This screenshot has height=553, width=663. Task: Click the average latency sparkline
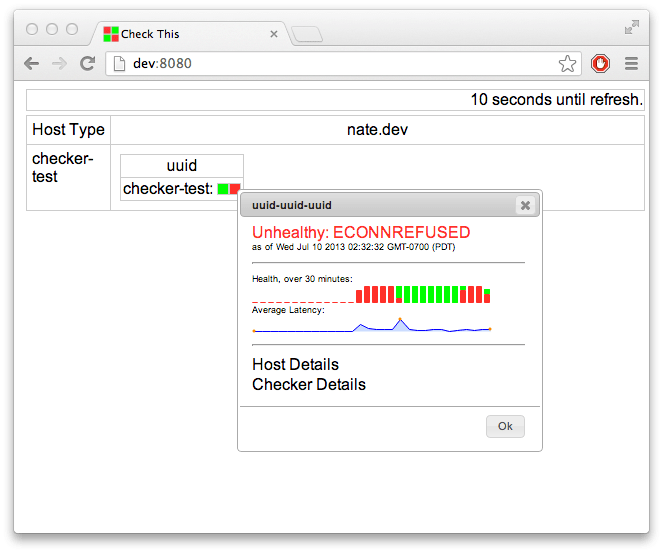click(371, 325)
